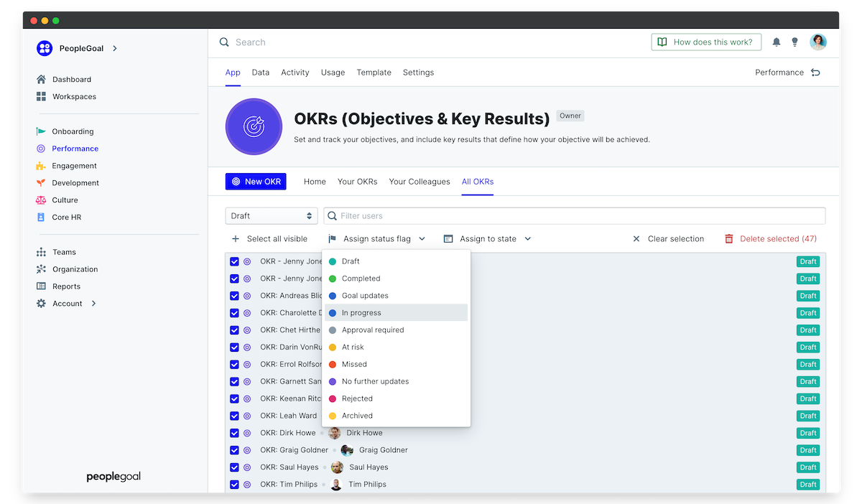
Task: Click the Performance back arrow icon
Action: pyautogui.click(x=815, y=73)
